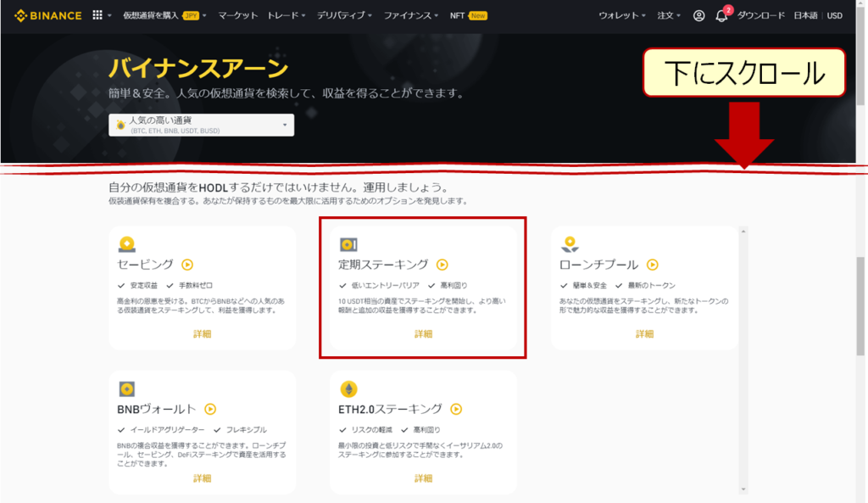Open 詳細 link for ローンチプール
Image resolution: width=868 pixels, height=503 pixels.
644,333
